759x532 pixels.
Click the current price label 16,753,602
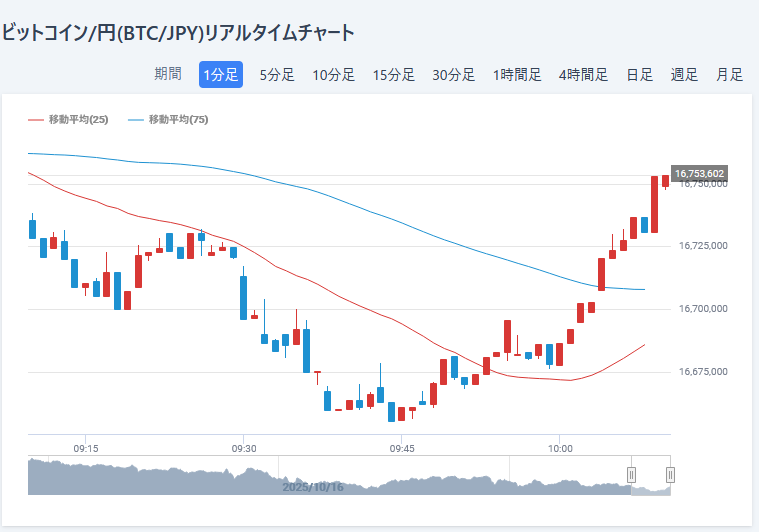point(699,173)
